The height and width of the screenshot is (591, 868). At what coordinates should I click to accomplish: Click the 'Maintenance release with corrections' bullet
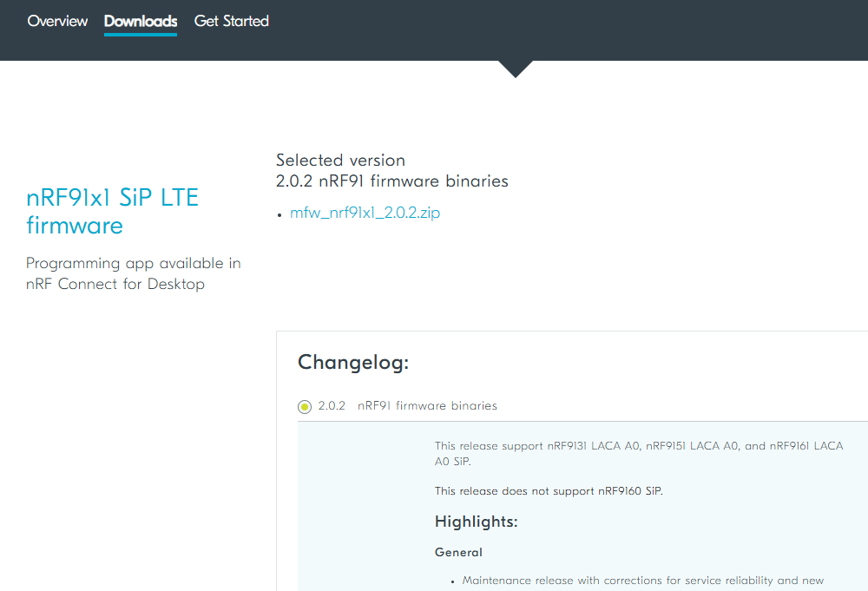coord(642,581)
